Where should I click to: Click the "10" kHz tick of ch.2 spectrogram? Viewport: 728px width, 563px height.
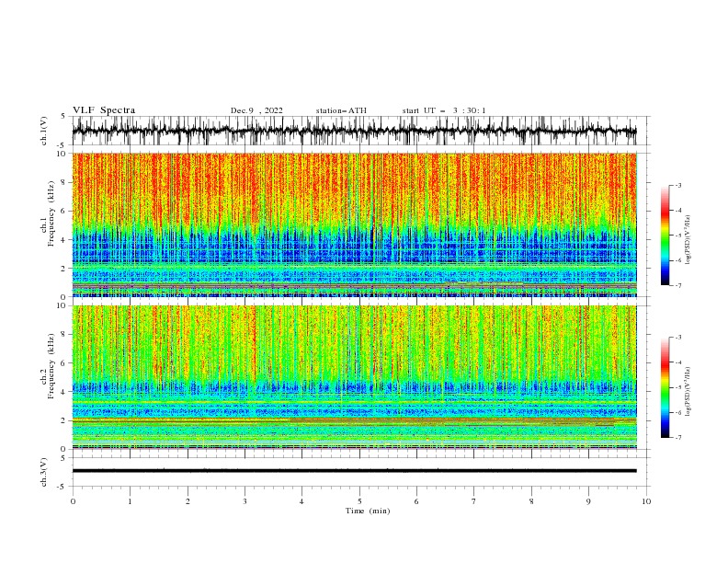coord(62,305)
